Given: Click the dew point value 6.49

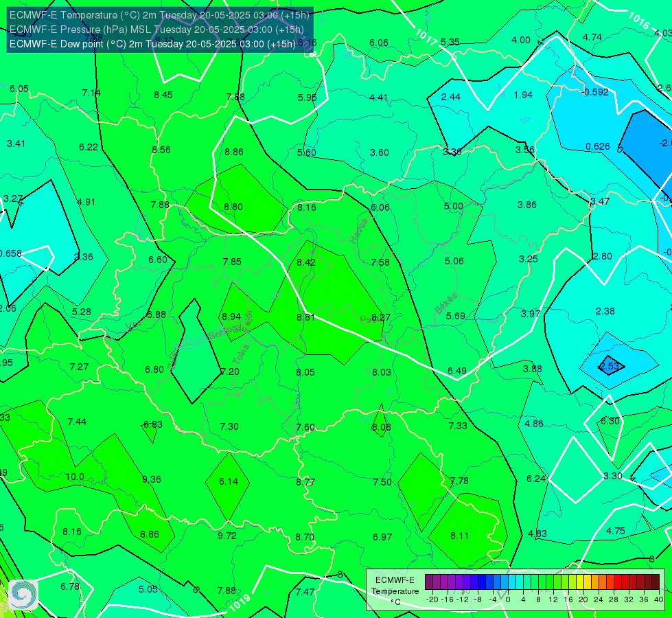Looking at the screenshot, I should tap(457, 371).
